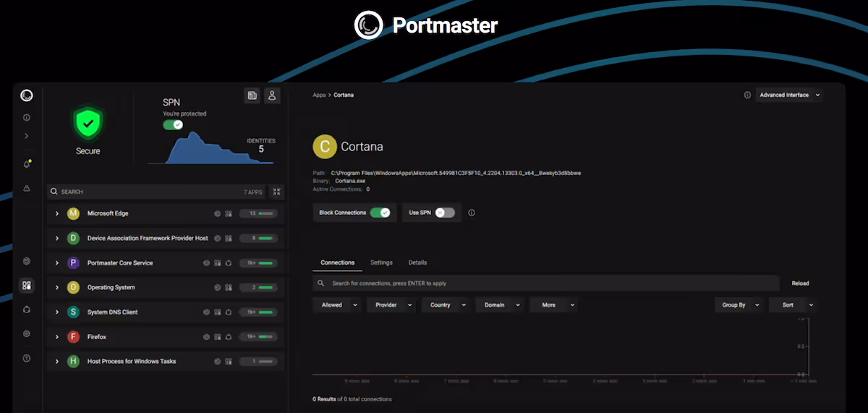Expand the Operating System row
Image resolution: width=868 pixels, height=413 pixels.
57,288
